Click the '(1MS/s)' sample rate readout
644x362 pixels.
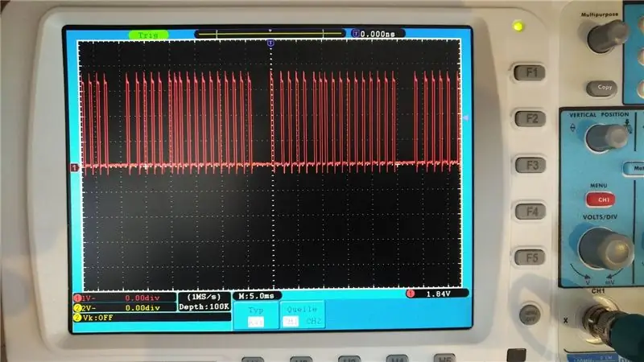pos(204,297)
